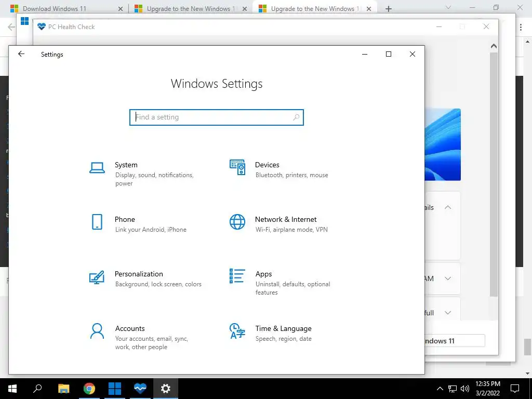Click the PC Health Check heart logo

(42, 26)
